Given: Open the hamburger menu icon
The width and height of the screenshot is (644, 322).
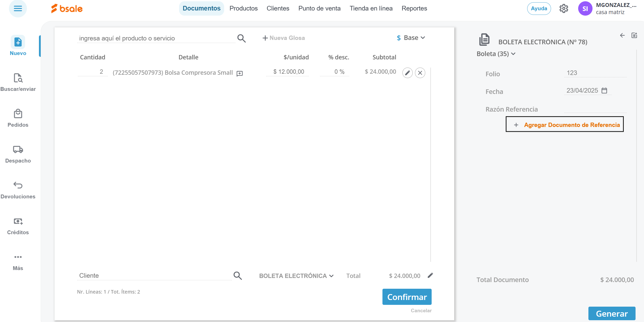Looking at the screenshot, I should coord(18,8).
